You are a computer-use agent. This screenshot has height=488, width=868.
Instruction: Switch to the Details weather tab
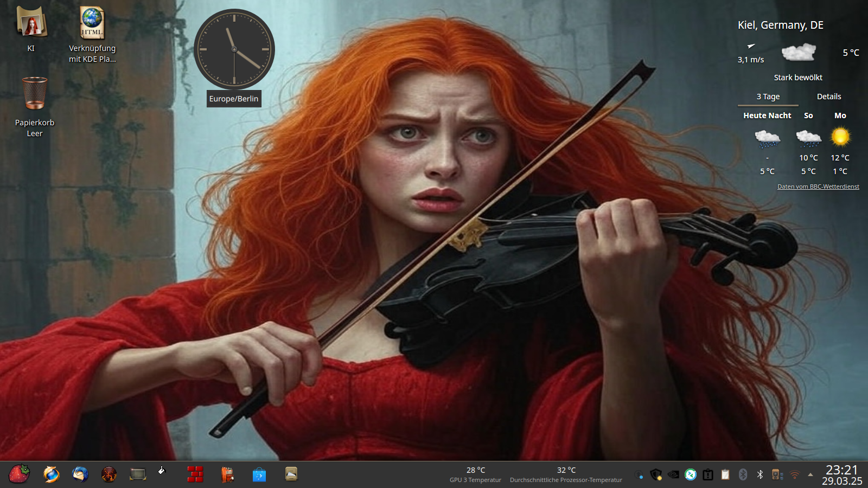(x=829, y=97)
